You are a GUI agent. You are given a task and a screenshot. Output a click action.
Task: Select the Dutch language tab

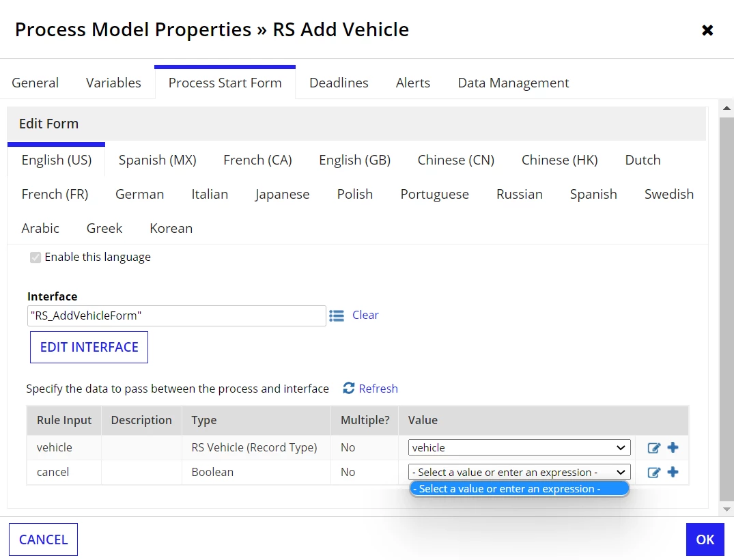pyautogui.click(x=643, y=160)
